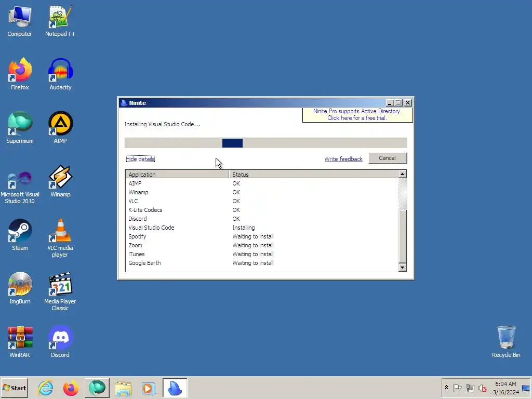The width and height of the screenshot is (532, 399).
Task: Click the list scrollbar down arrow
Action: (x=403, y=268)
